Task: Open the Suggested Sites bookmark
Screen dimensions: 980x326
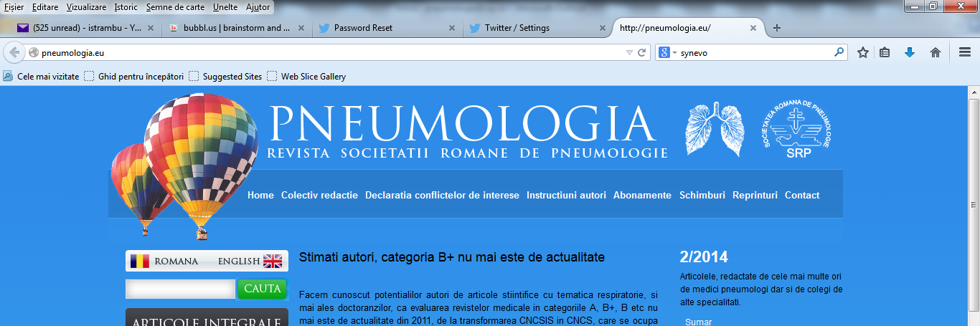Action: tap(225, 76)
